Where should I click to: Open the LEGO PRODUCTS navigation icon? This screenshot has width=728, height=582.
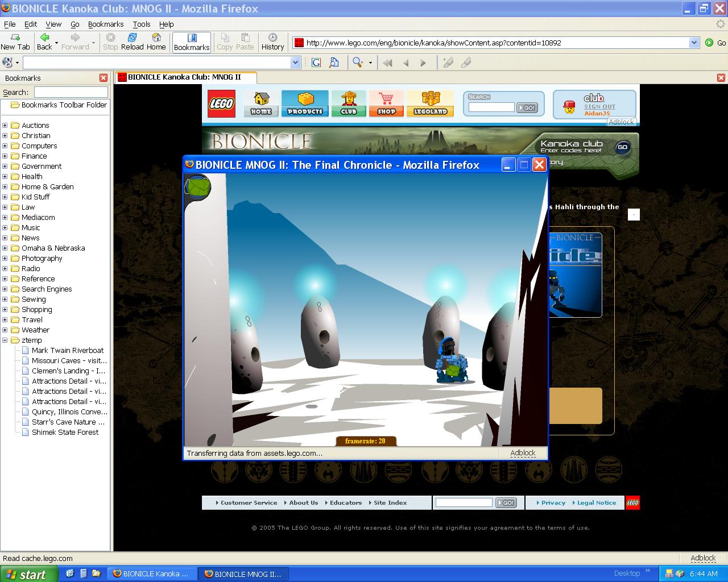pyautogui.click(x=305, y=103)
